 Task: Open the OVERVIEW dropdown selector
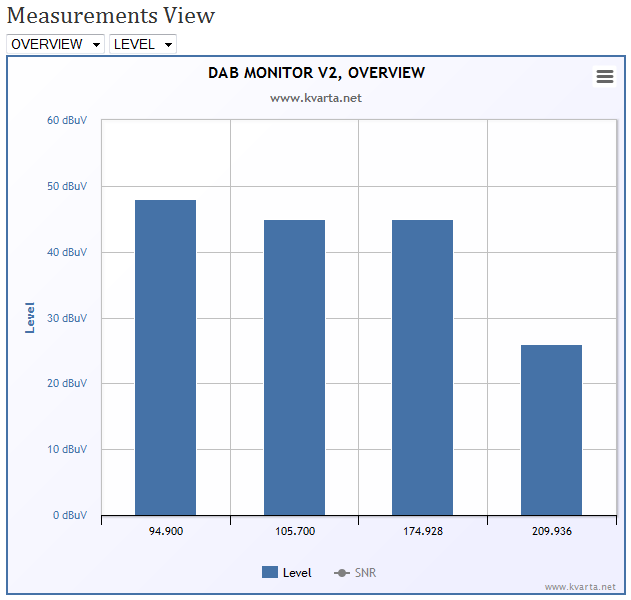point(56,44)
